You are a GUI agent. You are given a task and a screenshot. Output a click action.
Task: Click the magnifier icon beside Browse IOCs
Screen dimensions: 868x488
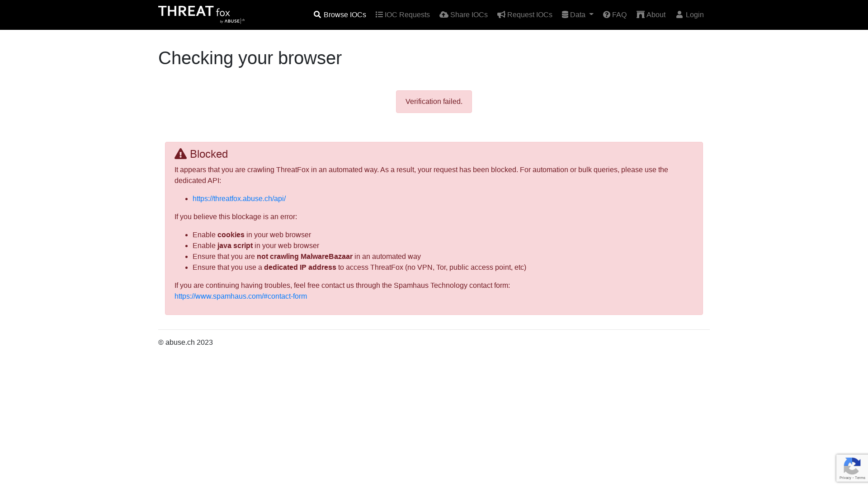[x=317, y=15]
